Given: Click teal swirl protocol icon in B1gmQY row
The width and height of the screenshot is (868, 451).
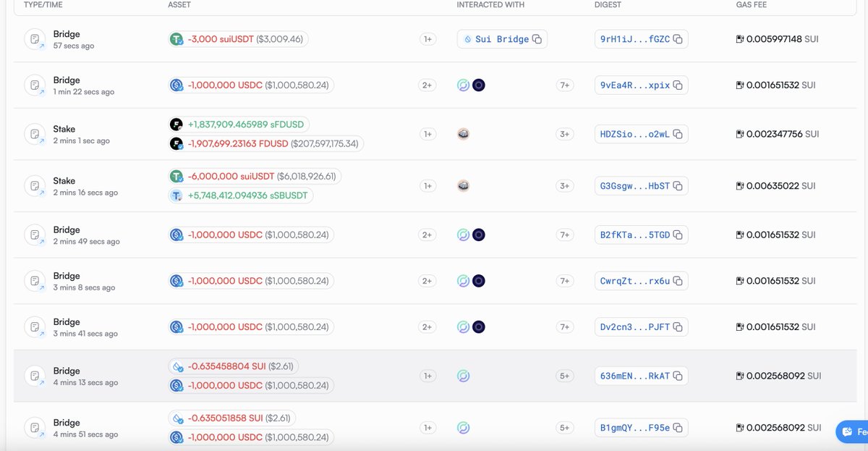Looking at the screenshot, I should [x=464, y=428].
